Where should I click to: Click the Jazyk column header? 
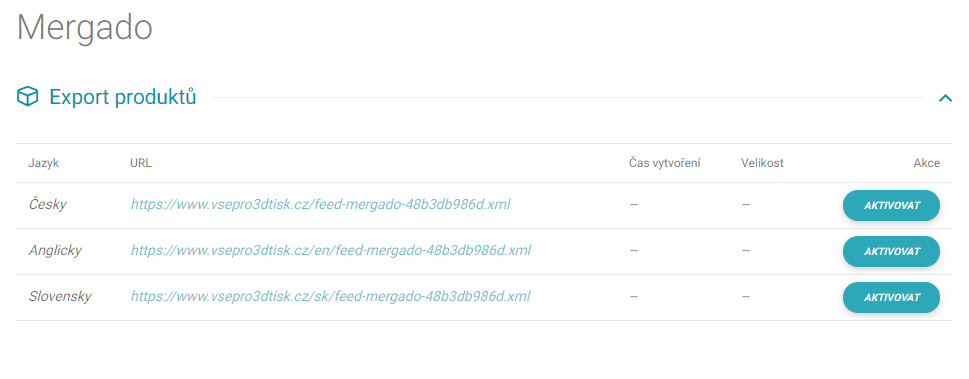pyautogui.click(x=43, y=163)
